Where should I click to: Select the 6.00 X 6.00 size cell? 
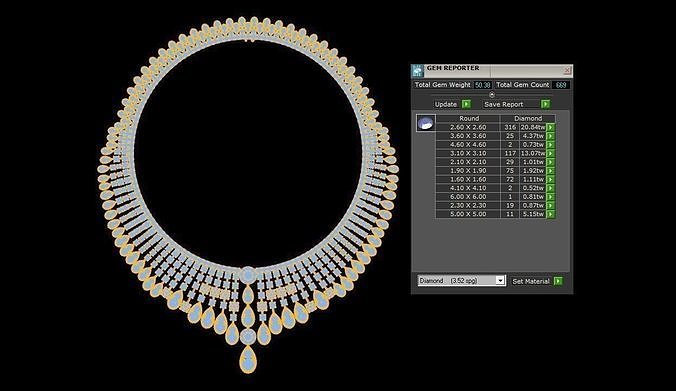tap(468, 197)
